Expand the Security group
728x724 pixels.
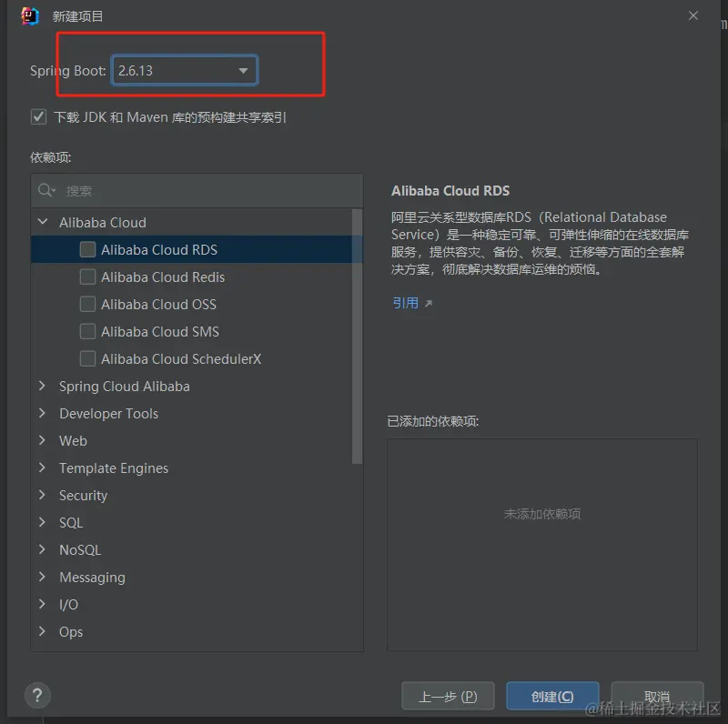point(42,495)
